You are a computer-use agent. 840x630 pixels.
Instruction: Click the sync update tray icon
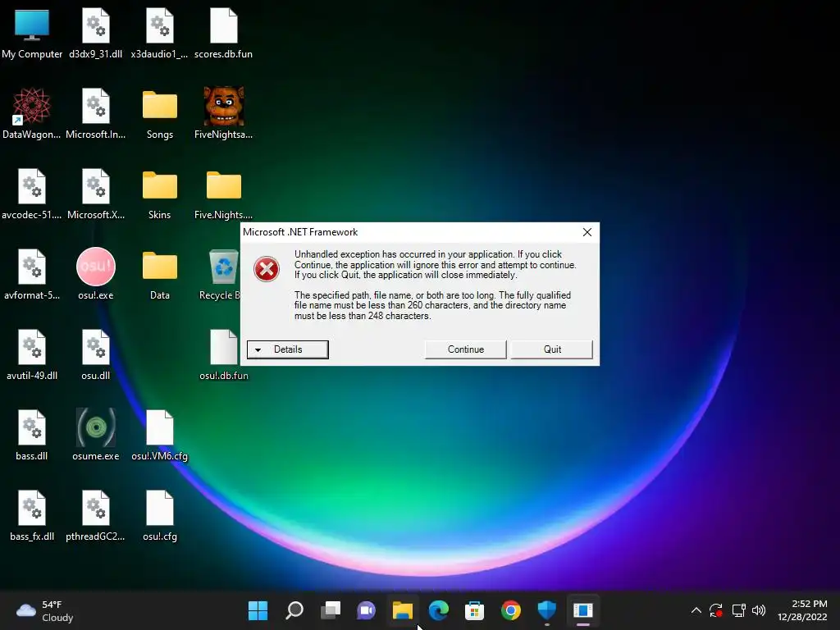pos(716,610)
